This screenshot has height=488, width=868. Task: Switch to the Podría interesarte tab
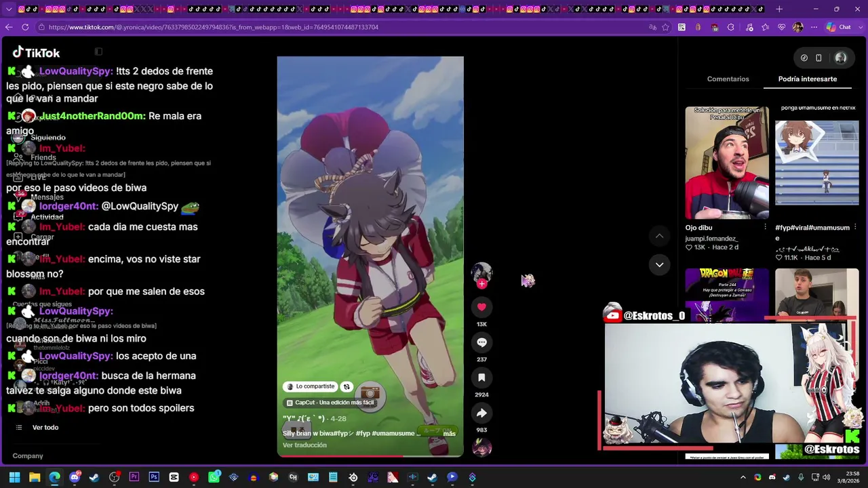point(808,79)
